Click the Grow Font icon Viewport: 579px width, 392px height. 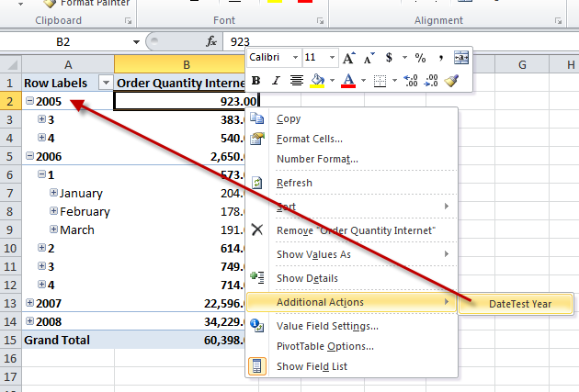(349, 58)
